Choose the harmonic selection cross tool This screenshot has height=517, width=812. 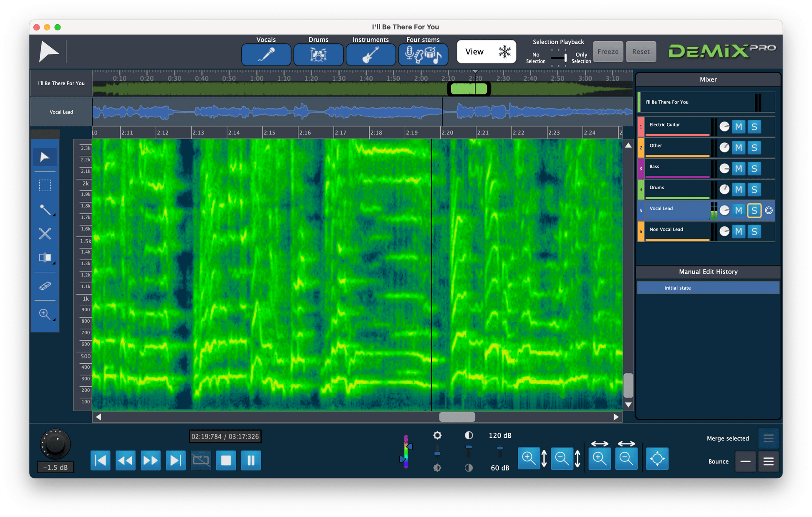(45, 233)
